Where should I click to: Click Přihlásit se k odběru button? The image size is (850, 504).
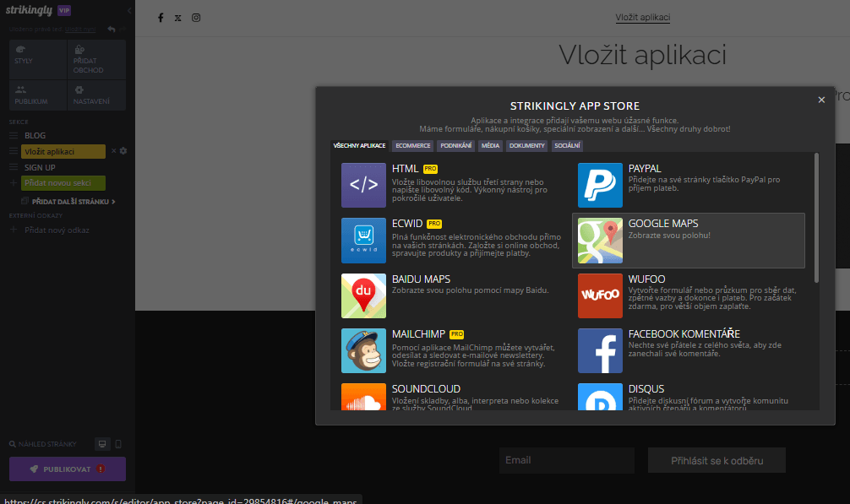pos(717,460)
